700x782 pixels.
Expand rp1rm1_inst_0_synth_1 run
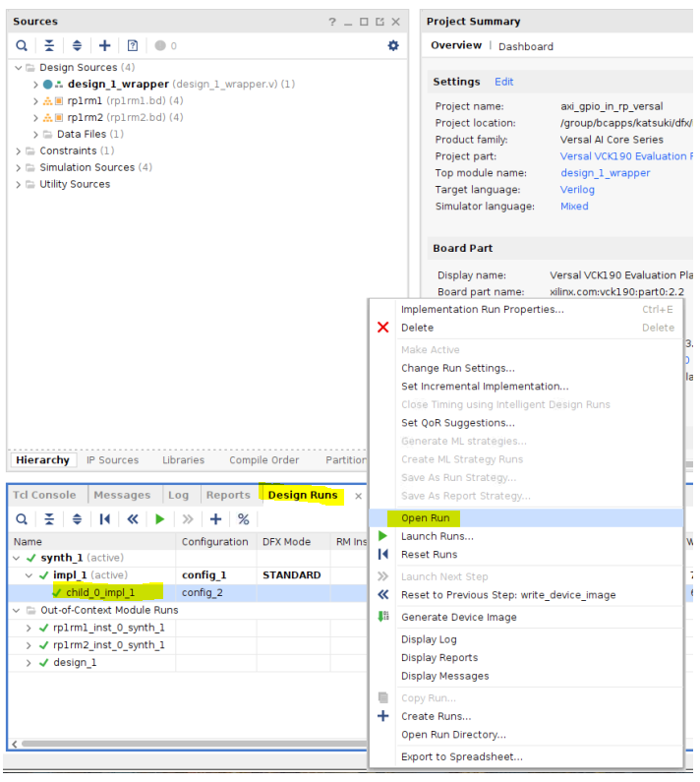point(29,628)
